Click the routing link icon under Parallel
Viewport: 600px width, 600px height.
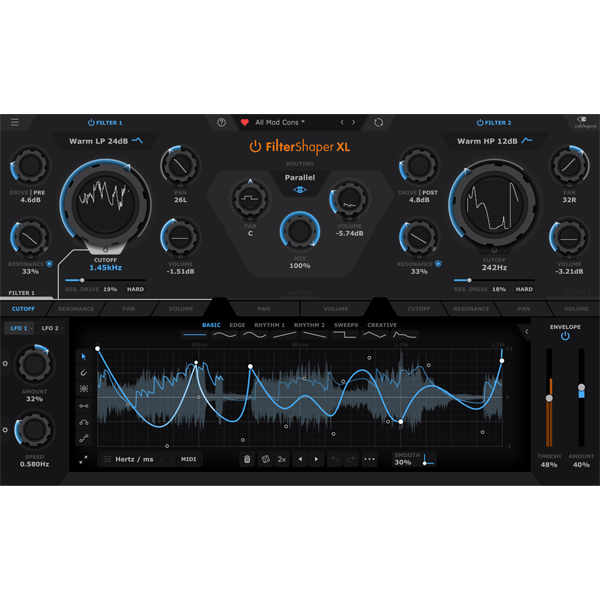tap(300, 189)
